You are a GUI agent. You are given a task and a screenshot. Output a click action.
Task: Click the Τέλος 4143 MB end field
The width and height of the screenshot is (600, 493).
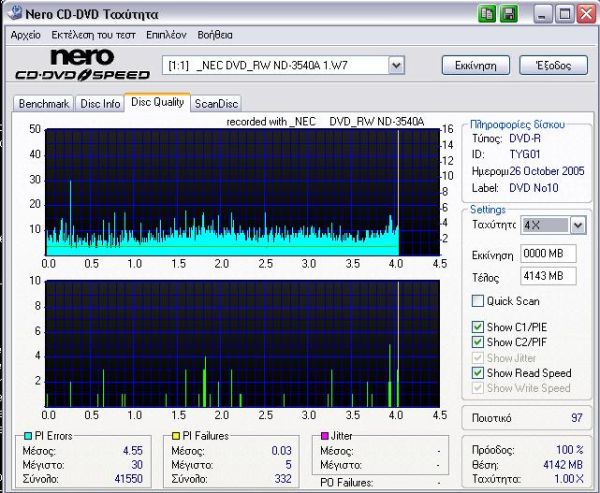point(548,276)
